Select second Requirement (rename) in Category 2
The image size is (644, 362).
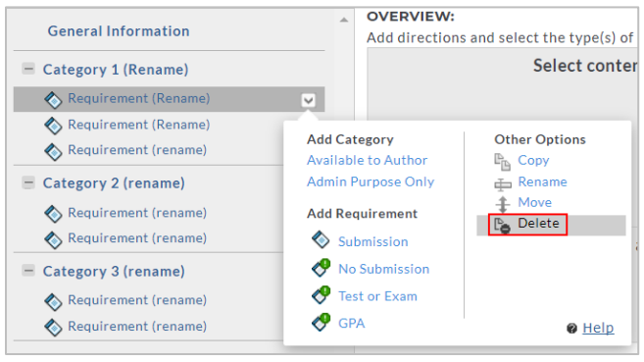coord(137,238)
